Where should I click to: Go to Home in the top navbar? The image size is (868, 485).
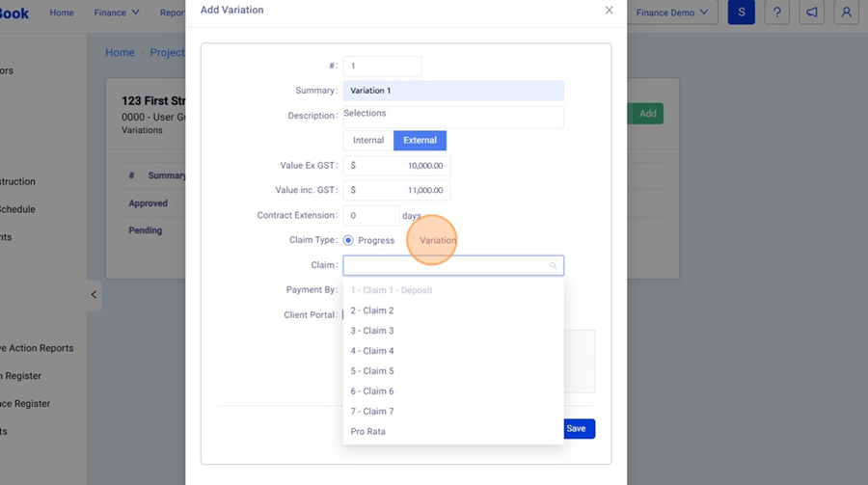click(x=62, y=13)
